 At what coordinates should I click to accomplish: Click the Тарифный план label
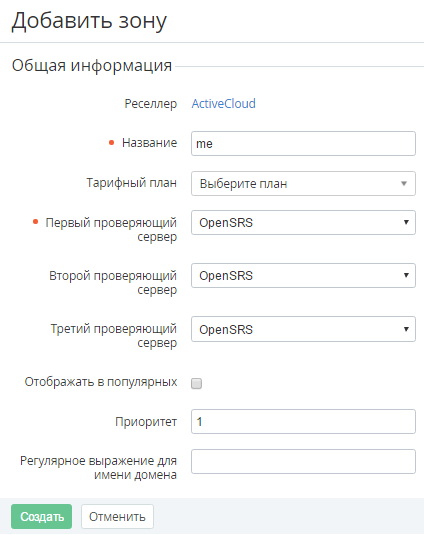tap(131, 183)
